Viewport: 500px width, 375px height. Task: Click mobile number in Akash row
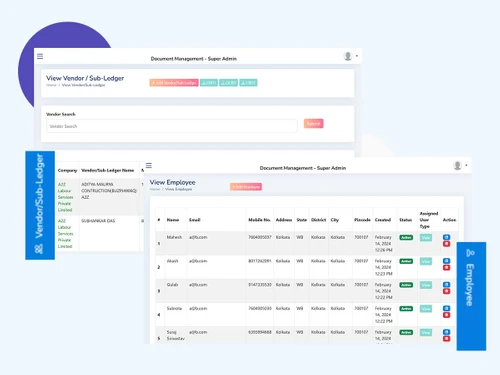point(260,261)
